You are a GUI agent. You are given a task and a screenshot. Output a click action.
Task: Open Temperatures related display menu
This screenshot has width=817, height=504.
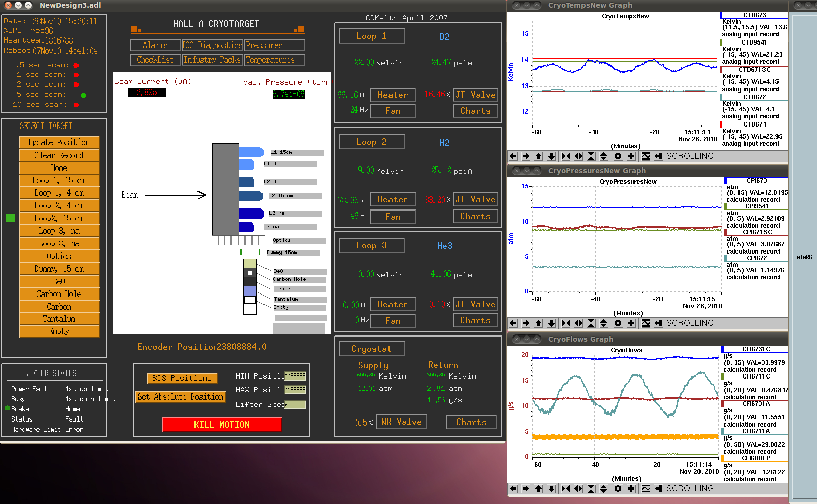tap(274, 60)
